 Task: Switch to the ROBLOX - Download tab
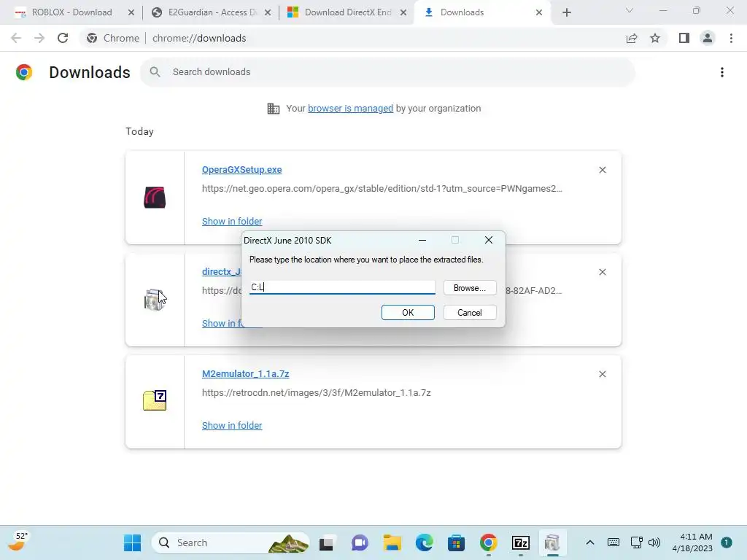coord(71,12)
